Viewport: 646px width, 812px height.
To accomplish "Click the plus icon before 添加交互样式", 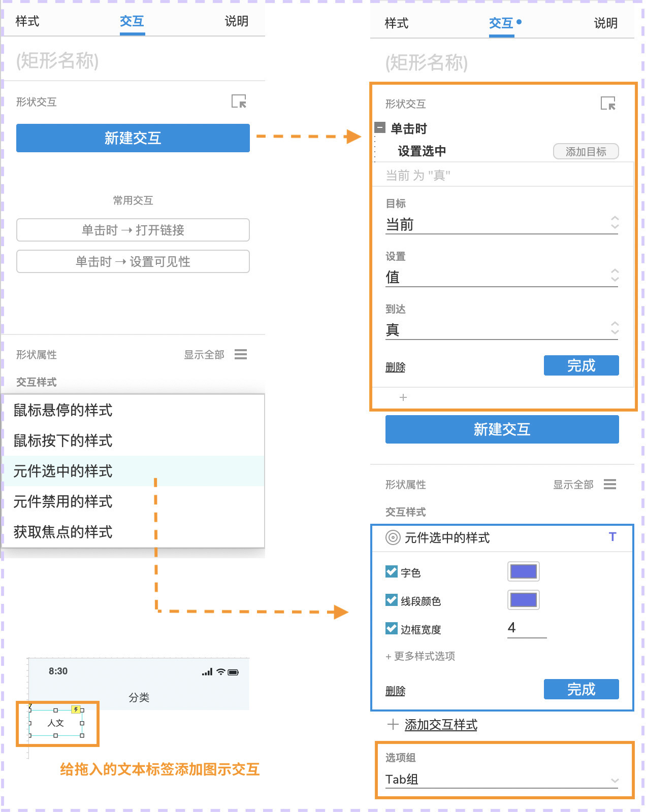I will 393,724.
